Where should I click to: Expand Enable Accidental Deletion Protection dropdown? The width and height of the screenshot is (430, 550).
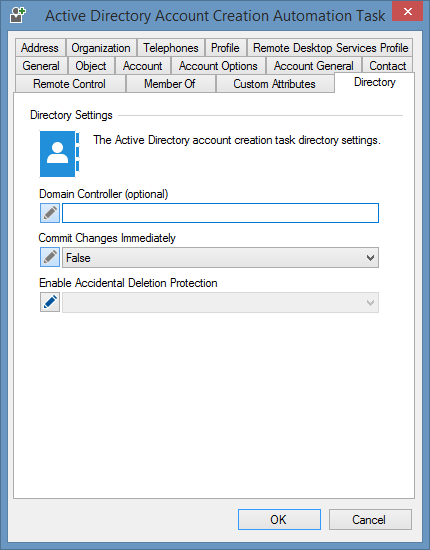tap(220, 302)
